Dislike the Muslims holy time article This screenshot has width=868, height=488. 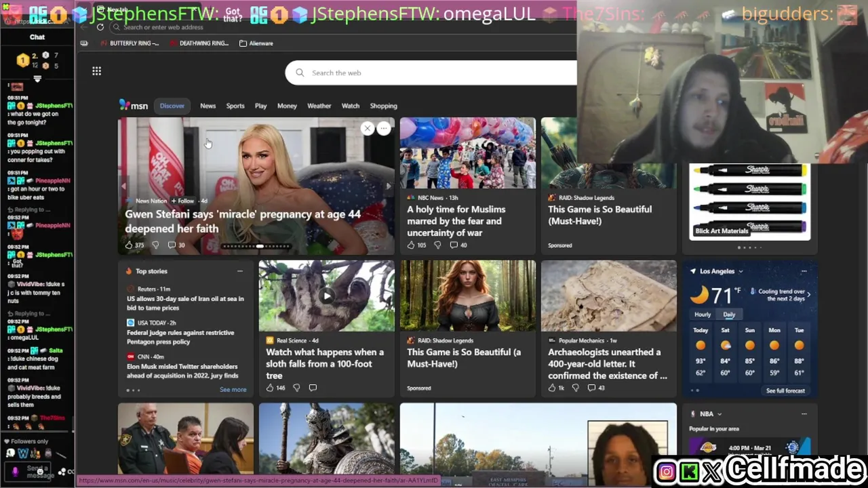437,245
